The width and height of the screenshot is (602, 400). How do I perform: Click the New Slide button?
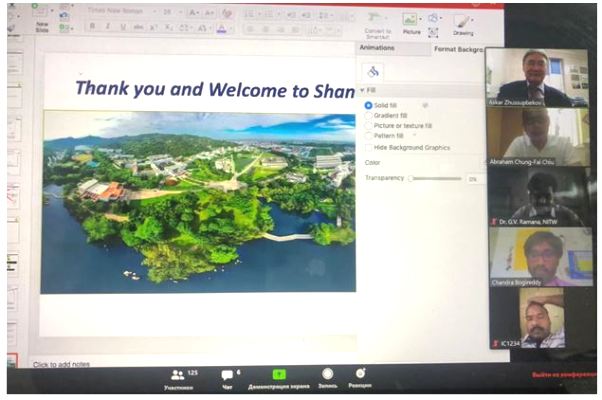(x=41, y=19)
